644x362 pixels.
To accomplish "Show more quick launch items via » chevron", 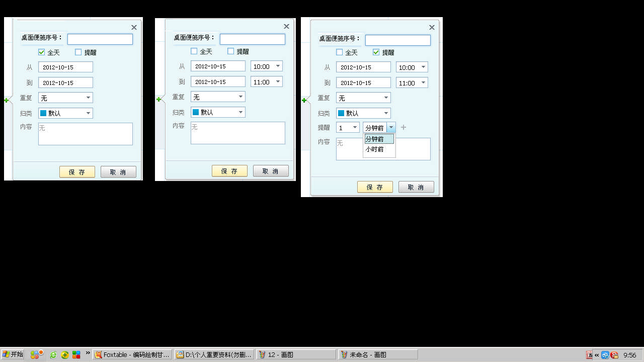I will click(88, 353).
